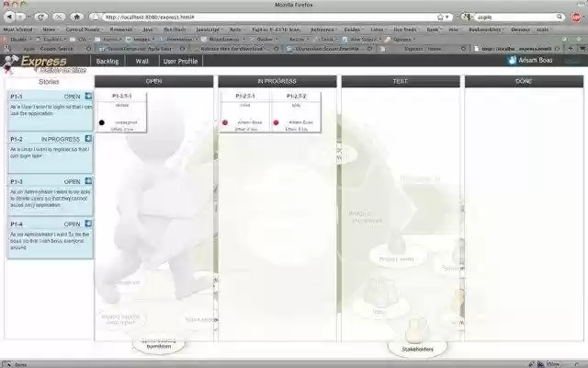Switch to the Express Home browser tab
The image size is (588, 368).
point(423,49)
